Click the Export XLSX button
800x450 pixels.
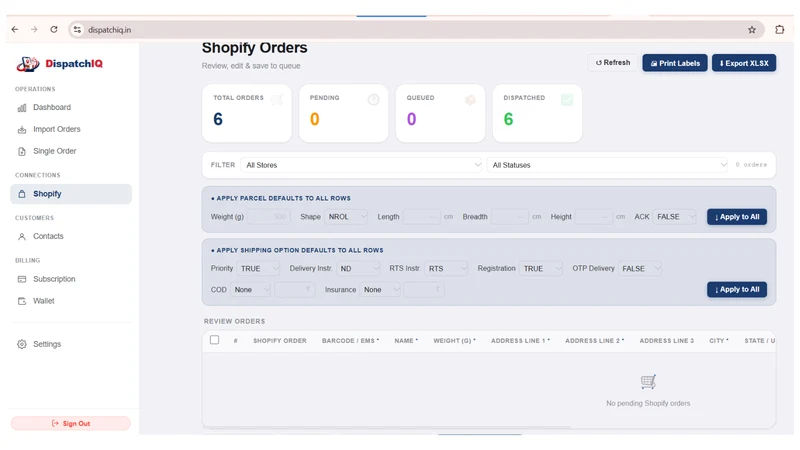pyautogui.click(x=744, y=63)
